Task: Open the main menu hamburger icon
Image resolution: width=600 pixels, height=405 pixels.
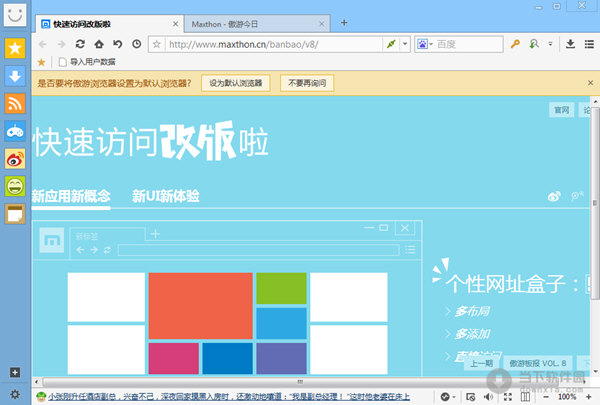Action: [589, 44]
